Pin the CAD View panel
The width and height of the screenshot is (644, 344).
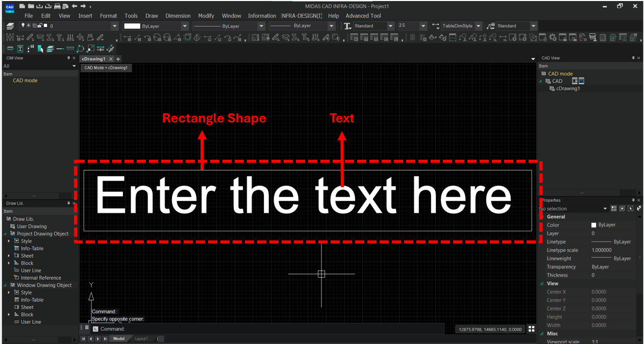click(x=633, y=58)
